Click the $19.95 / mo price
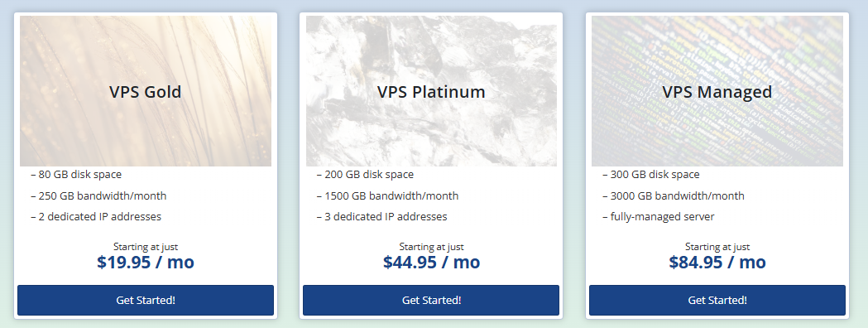This screenshot has height=328, width=868. [x=146, y=262]
